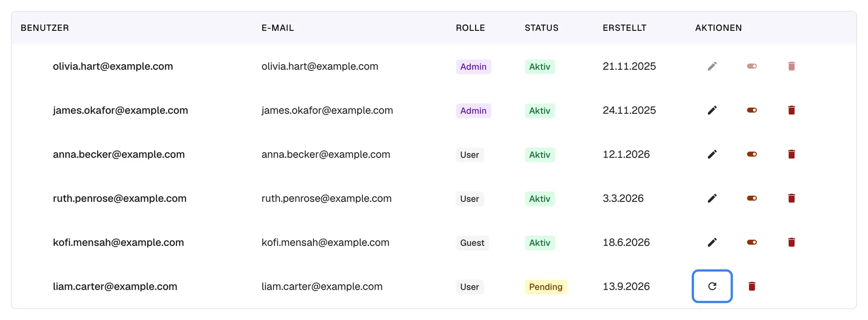Toggle active status for olivia.hart
Viewport: 868px width, 320px height.
click(752, 67)
